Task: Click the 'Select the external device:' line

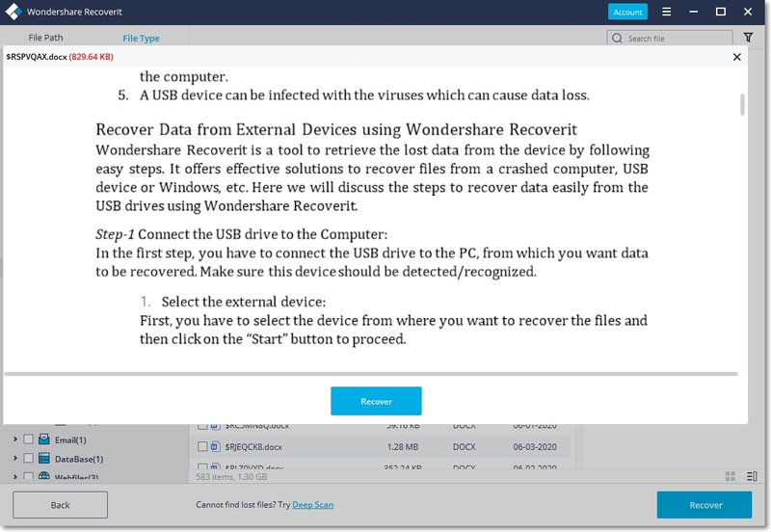Action: 244,302
